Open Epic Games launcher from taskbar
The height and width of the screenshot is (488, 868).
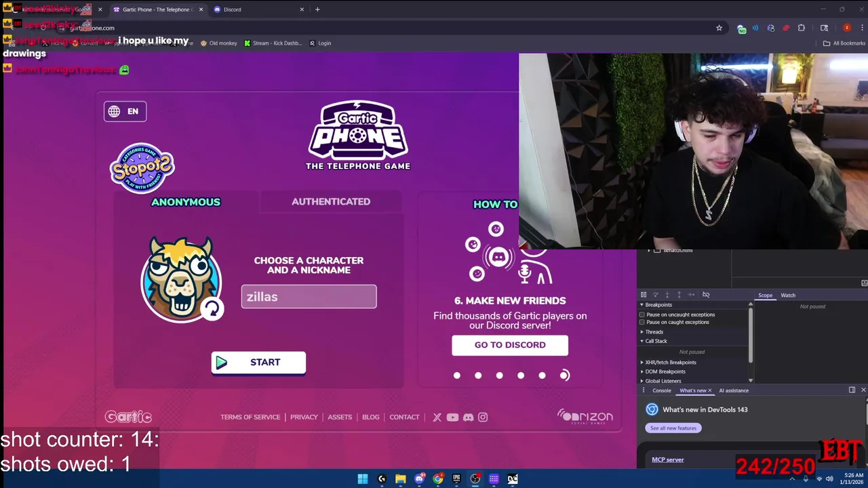pos(456,479)
